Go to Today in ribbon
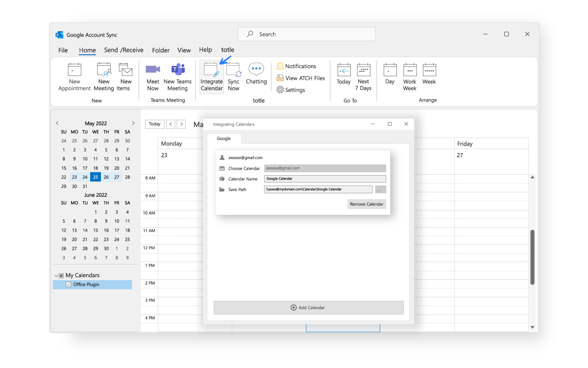Screen dimensions: 588x368 click(x=343, y=74)
